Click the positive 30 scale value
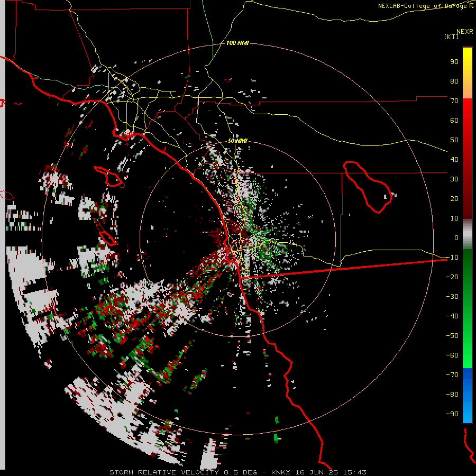476x476 pixels. click(x=454, y=179)
